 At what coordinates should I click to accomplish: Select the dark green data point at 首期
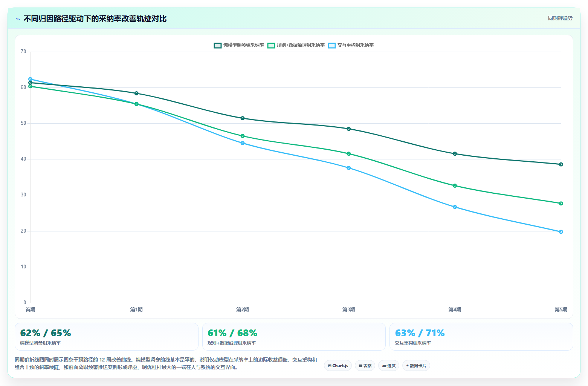tap(30, 83)
